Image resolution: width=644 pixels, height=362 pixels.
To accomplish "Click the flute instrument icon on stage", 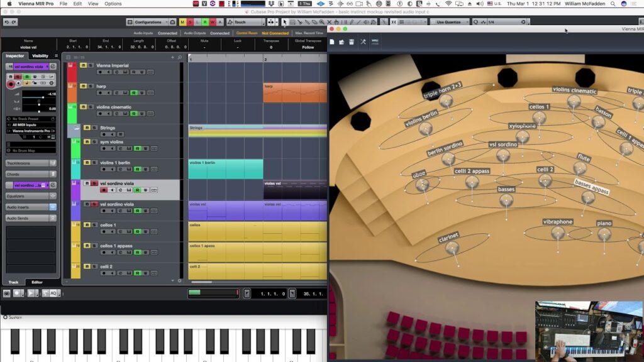I will point(580,168).
